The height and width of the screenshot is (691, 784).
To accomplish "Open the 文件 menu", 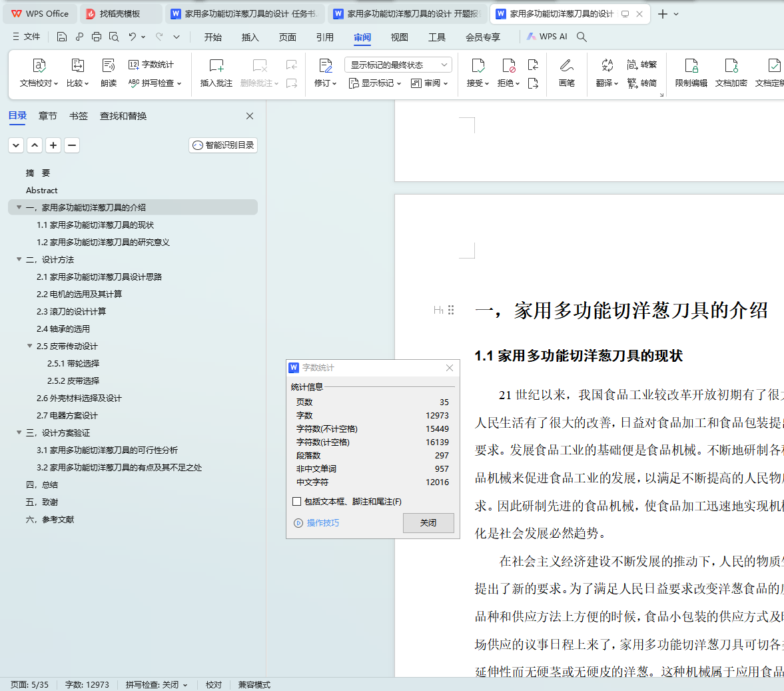I will coord(27,37).
